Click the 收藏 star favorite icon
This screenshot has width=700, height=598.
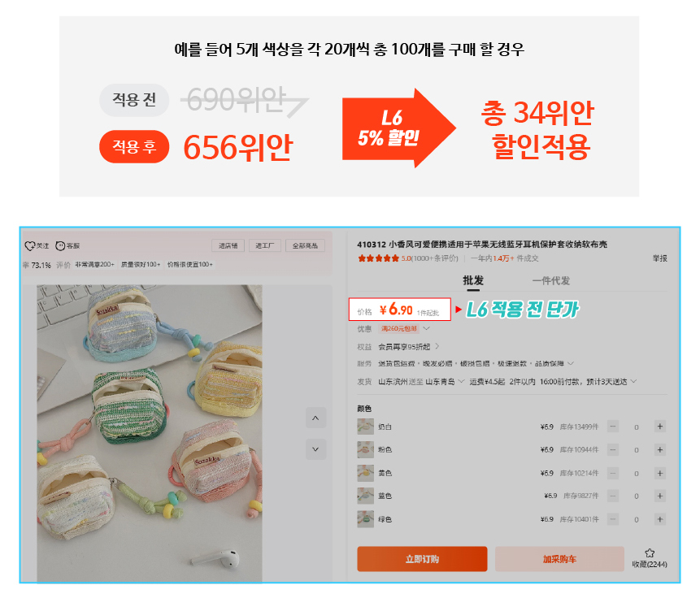pos(650,553)
